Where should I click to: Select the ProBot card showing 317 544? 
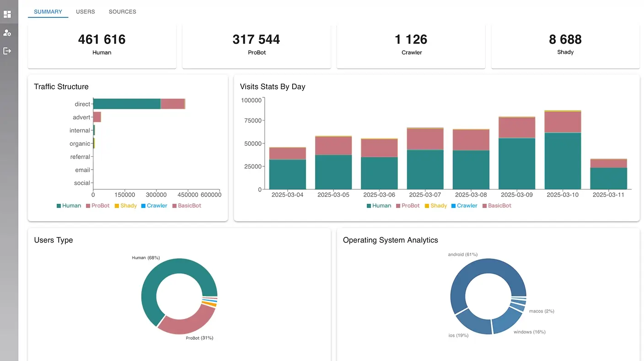(x=256, y=45)
